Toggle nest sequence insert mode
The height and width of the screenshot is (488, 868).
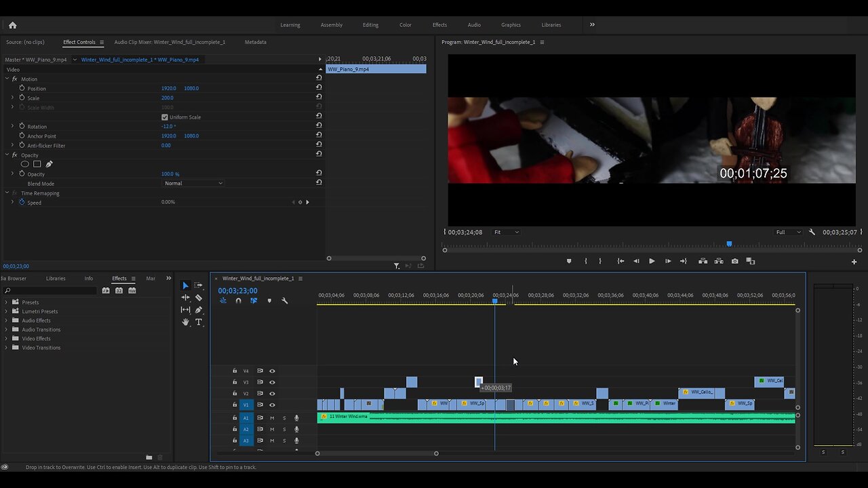point(222,301)
